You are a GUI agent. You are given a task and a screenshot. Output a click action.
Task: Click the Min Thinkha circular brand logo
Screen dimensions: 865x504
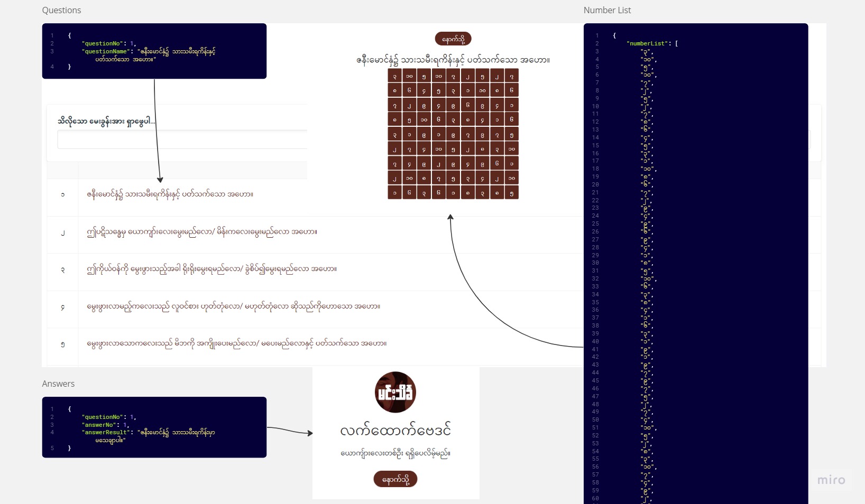[x=395, y=392]
